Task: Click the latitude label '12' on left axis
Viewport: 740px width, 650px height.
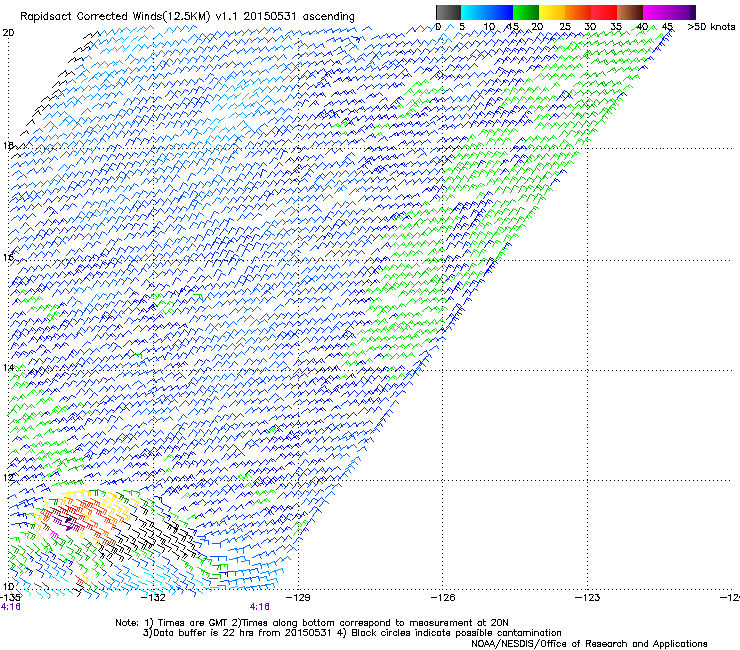Action: [x=8, y=477]
